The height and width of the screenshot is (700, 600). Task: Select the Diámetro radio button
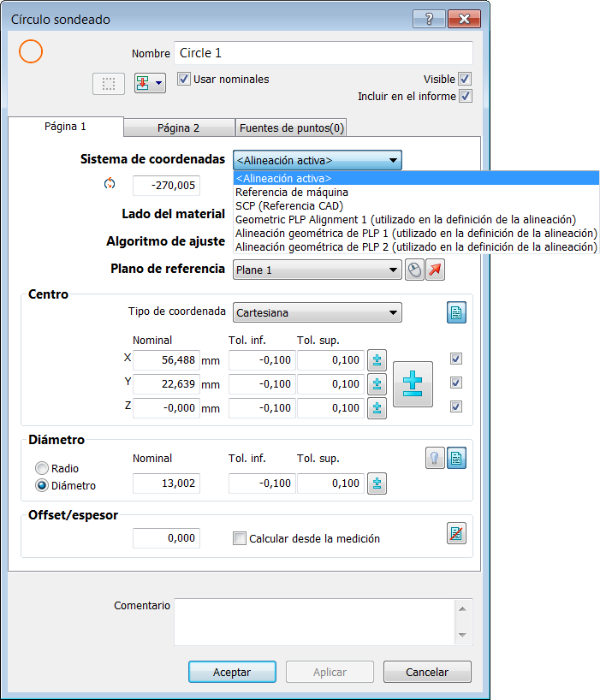point(42,485)
